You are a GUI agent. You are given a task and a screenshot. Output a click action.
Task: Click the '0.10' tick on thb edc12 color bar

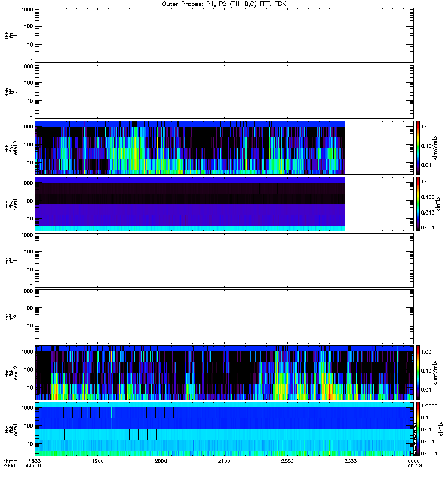[x=426, y=146]
